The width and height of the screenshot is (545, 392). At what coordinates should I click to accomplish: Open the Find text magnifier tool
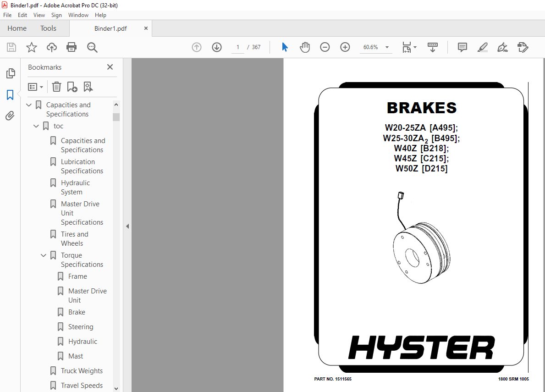(x=92, y=47)
